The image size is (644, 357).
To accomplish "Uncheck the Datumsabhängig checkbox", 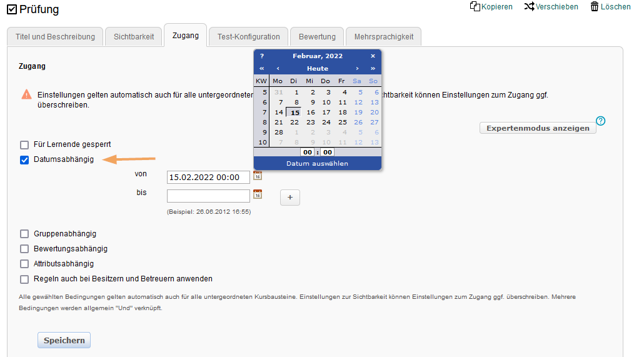I will point(24,160).
